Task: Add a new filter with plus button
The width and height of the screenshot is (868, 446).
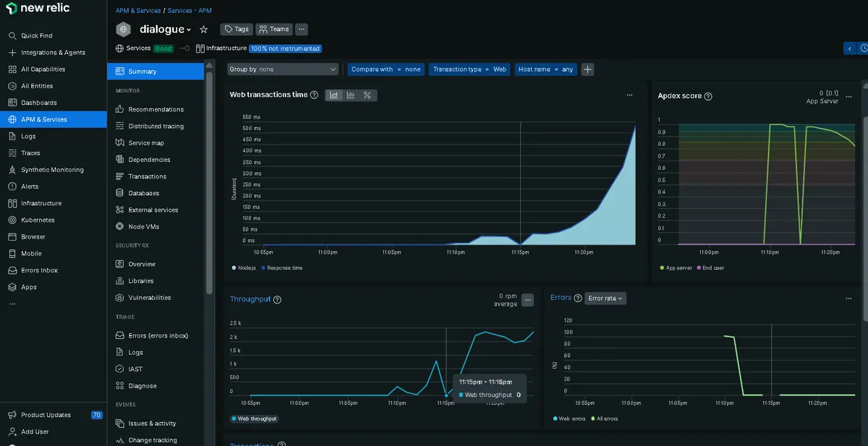Action: [x=588, y=69]
